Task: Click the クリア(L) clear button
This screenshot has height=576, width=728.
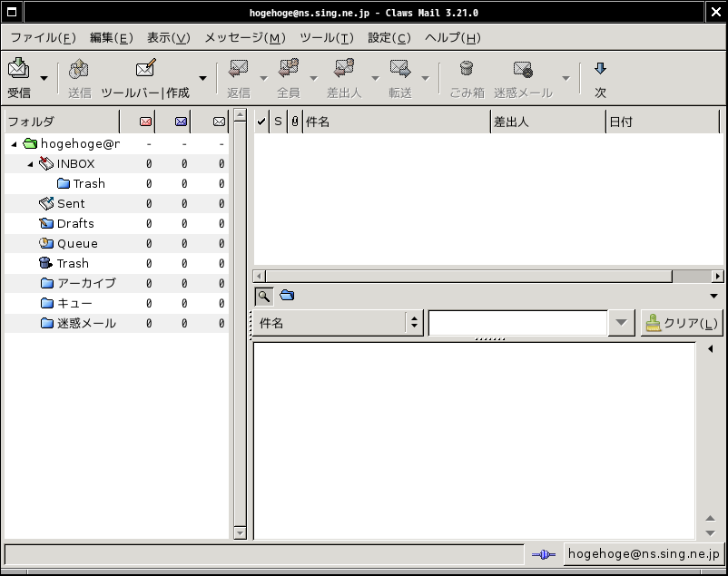Action: (682, 323)
